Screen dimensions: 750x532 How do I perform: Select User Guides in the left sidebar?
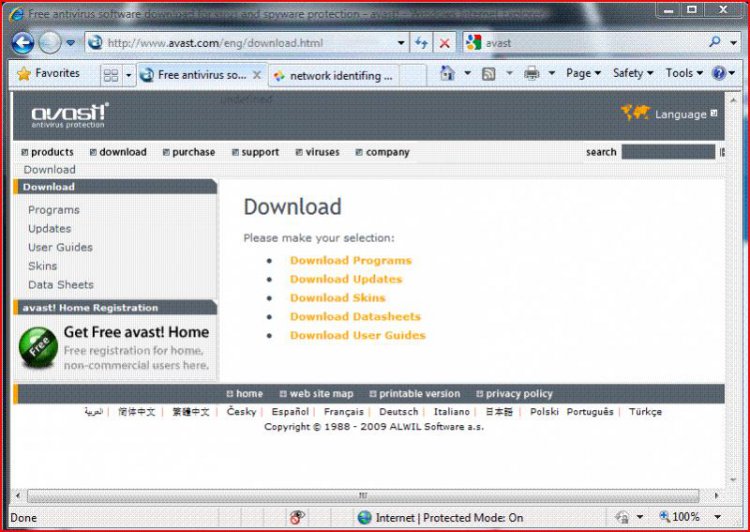[60, 247]
